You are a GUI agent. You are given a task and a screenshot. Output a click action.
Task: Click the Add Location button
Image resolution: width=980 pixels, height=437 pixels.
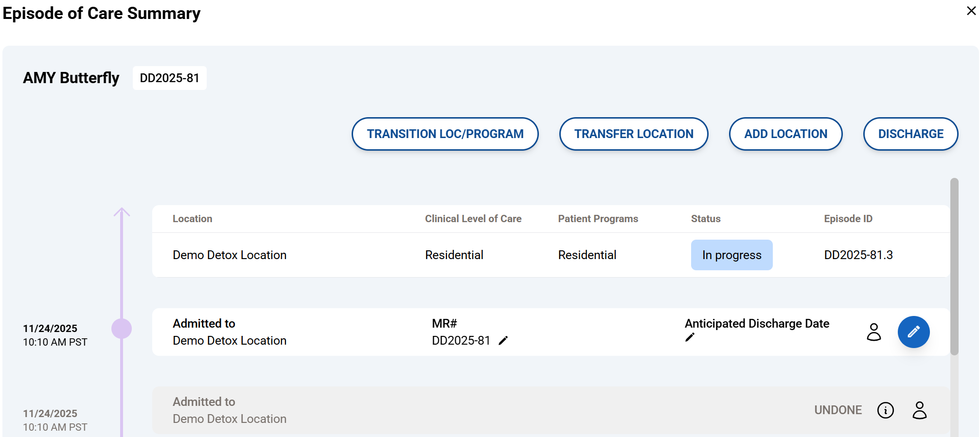[785, 134]
